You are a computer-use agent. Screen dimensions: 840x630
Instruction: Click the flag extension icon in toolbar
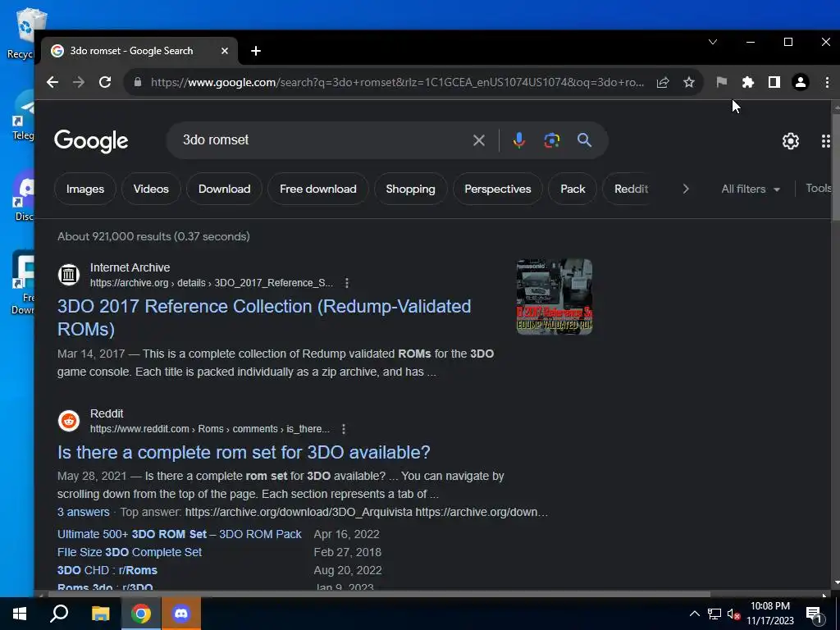click(x=722, y=82)
